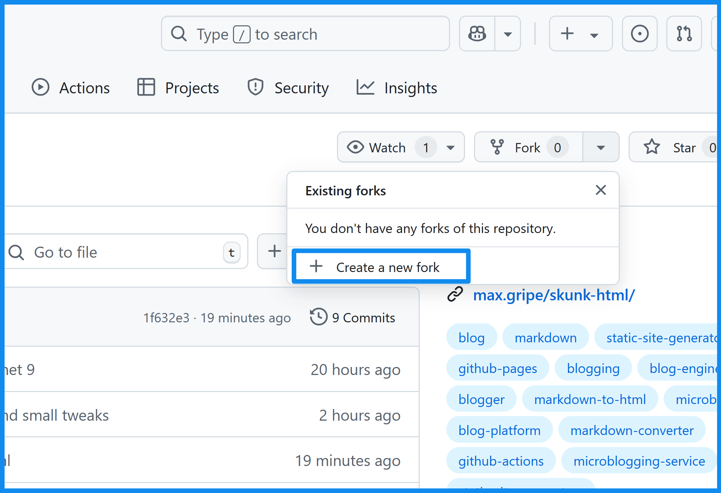Click the plus icon next to Go to file
This screenshot has width=721, height=493.
click(x=274, y=252)
